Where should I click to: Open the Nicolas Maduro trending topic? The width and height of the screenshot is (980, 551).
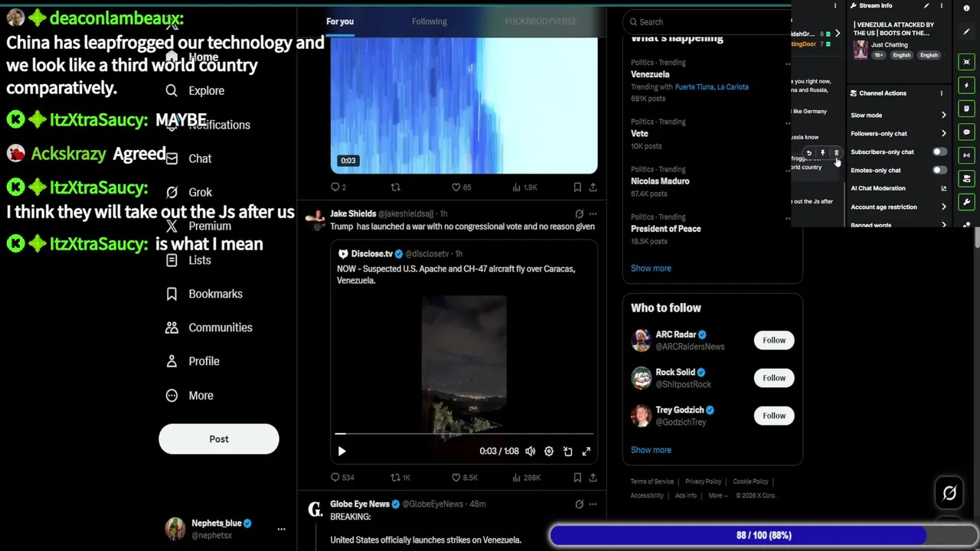tap(660, 181)
